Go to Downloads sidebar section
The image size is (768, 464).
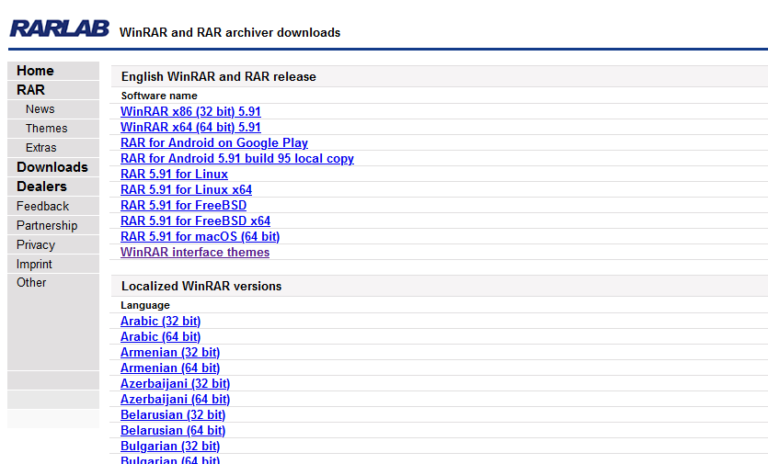52,167
